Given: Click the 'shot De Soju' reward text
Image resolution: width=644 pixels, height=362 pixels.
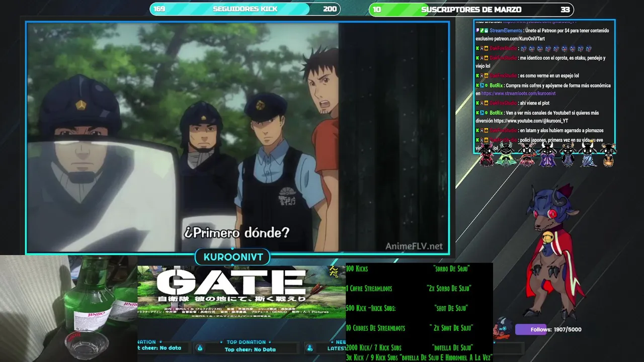Looking at the screenshot, I should tap(451, 308).
